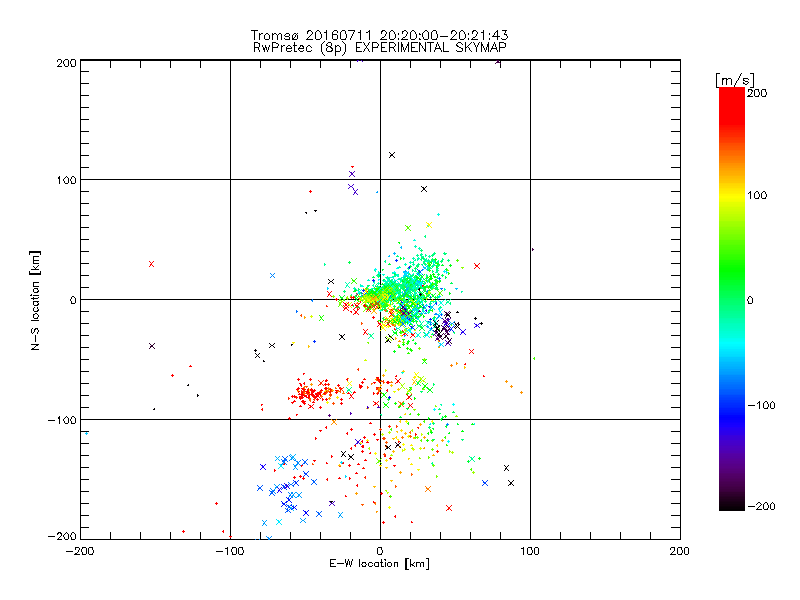800x600 pixels.
Task: Select the "[m/s]" colorbar unit label
Action: (734, 80)
